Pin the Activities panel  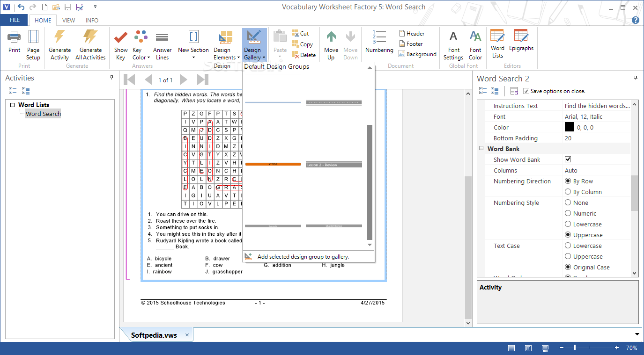click(111, 78)
